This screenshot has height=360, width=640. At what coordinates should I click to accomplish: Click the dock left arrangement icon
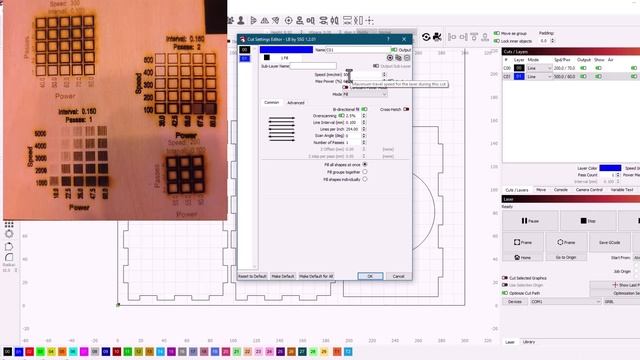(452, 37)
